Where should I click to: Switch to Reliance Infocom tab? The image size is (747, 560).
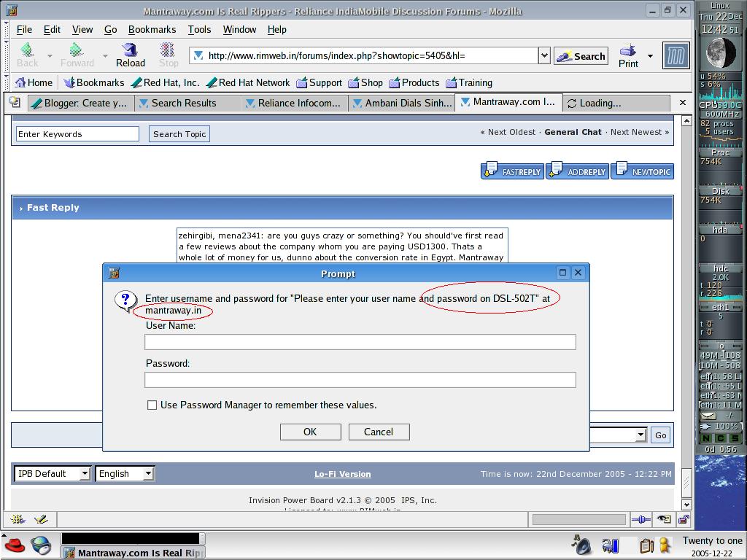[x=295, y=103]
